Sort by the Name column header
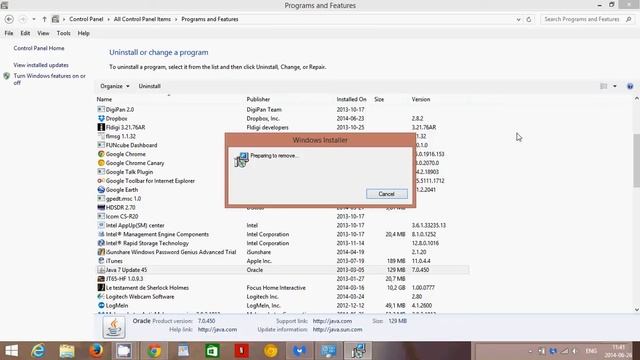Image resolution: width=640 pixels, height=360 pixels. click(104, 99)
